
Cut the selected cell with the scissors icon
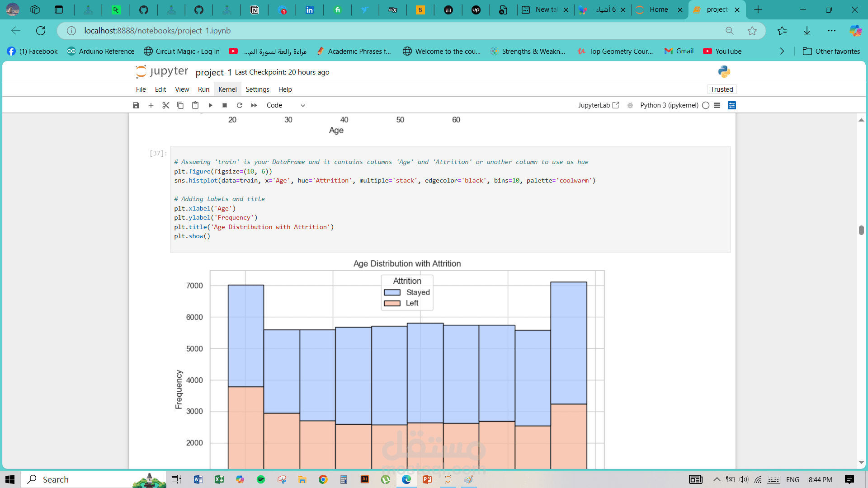(165, 105)
